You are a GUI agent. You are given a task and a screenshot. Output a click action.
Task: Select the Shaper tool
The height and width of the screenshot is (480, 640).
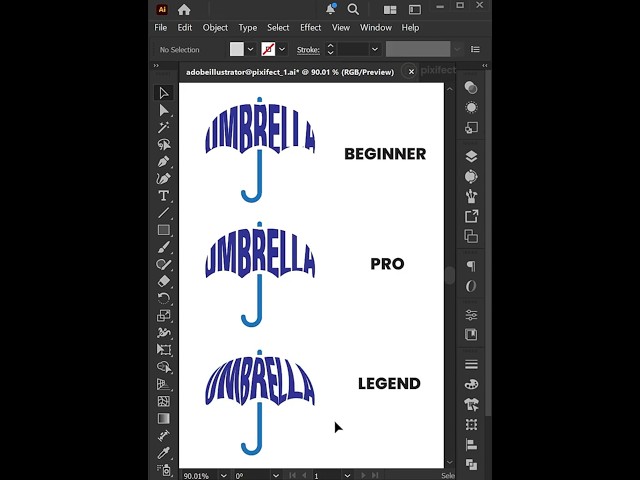pyautogui.click(x=164, y=264)
